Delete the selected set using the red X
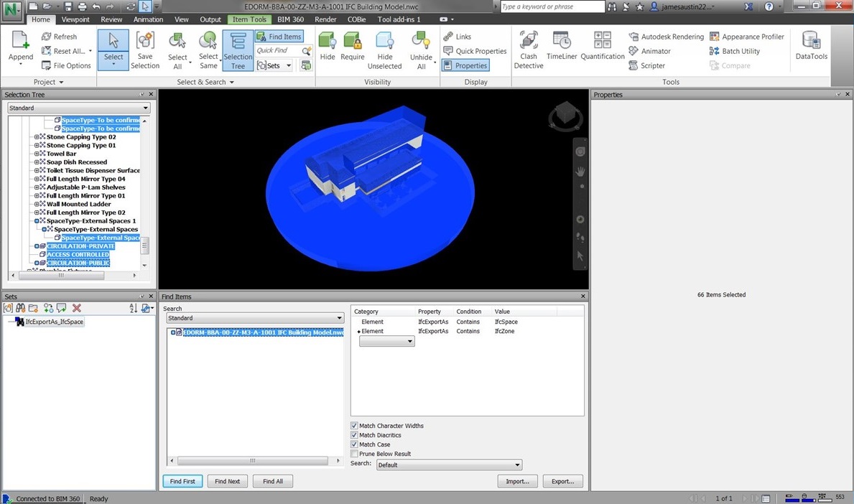Image resolution: width=854 pixels, height=504 pixels. coord(77,308)
